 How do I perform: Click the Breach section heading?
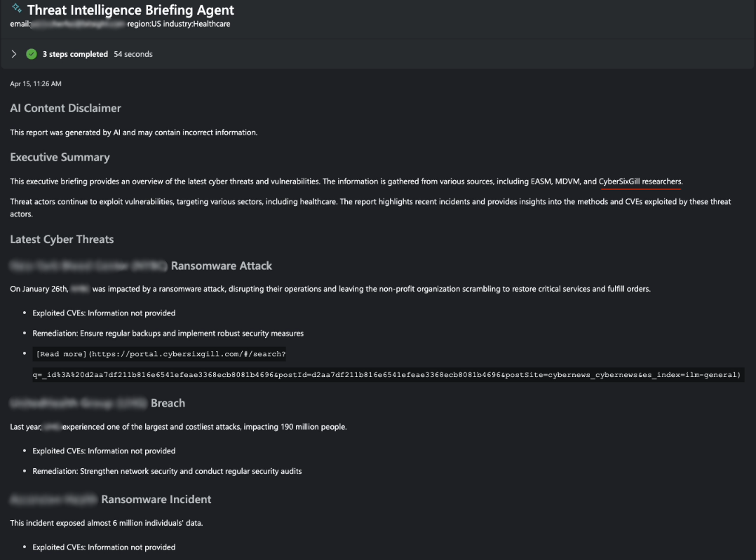[168, 403]
